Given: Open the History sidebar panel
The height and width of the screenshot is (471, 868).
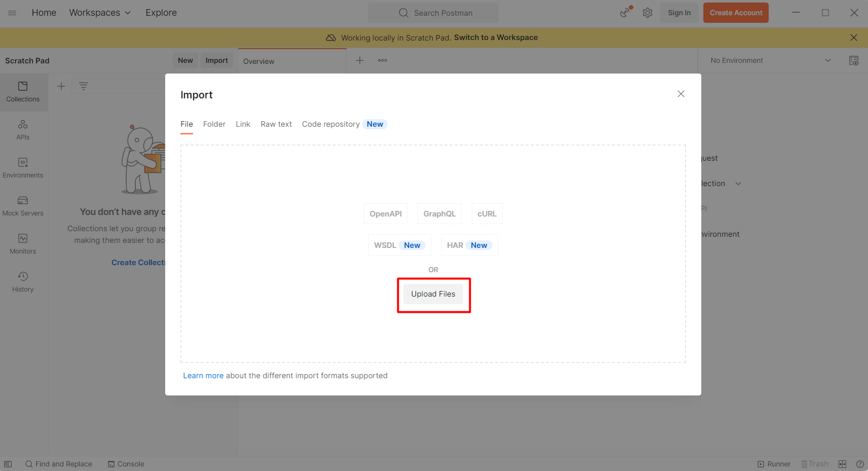Looking at the screenshot, I should pyautogui.click(x=23, y=282).
